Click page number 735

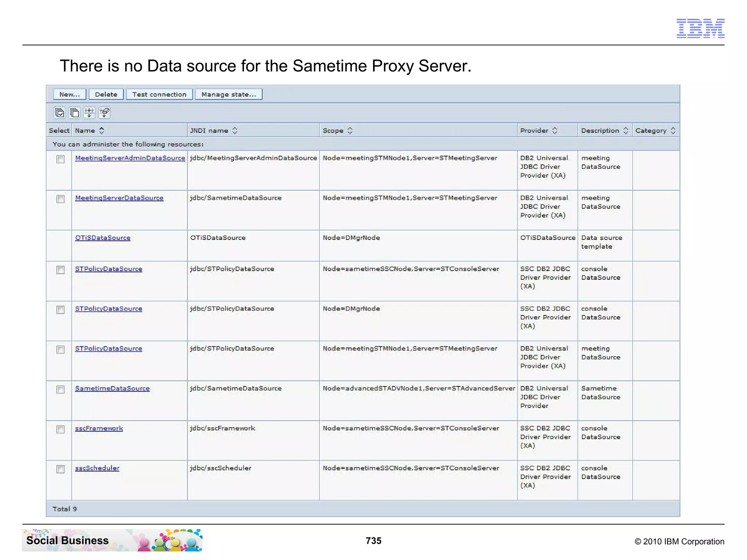(373, 541)
